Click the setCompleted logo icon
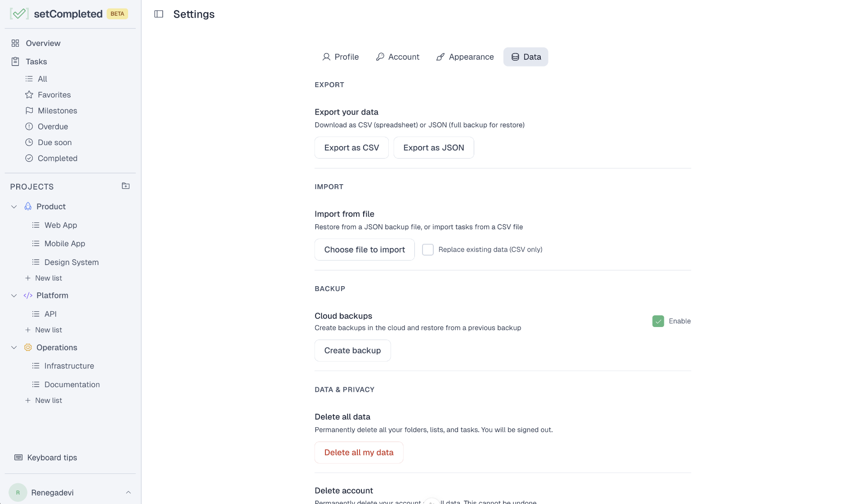The width and height of the screenshot is (863, 504). point(19,13)
